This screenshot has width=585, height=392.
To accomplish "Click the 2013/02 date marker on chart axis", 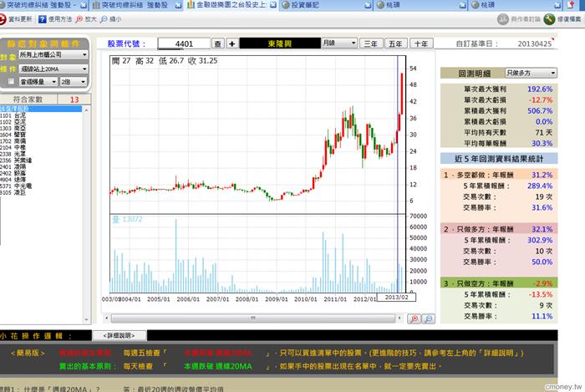I will [397, 298].
